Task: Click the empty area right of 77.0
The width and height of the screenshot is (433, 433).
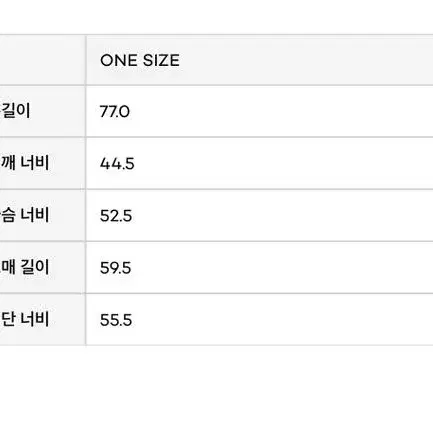Action: [282, 111]
